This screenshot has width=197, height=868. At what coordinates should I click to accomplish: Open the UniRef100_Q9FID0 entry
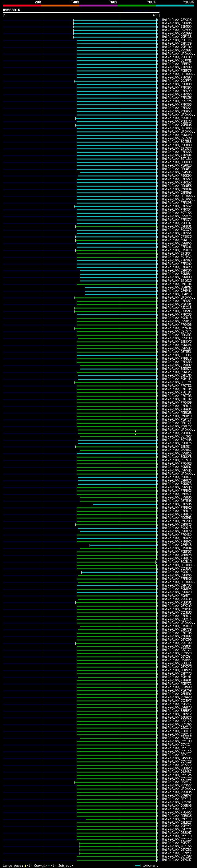[x=177, y=47]
